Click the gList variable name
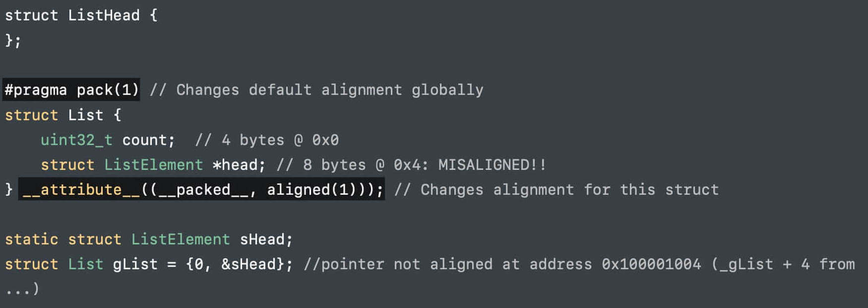 click(x=135, y=264)
